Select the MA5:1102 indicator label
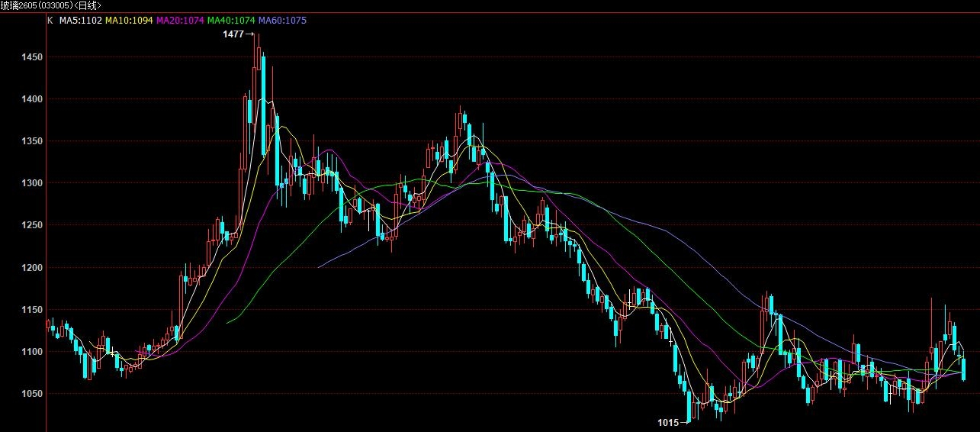Image resolution: width=980 pixels, height=432 pixels. click(81, 21)
